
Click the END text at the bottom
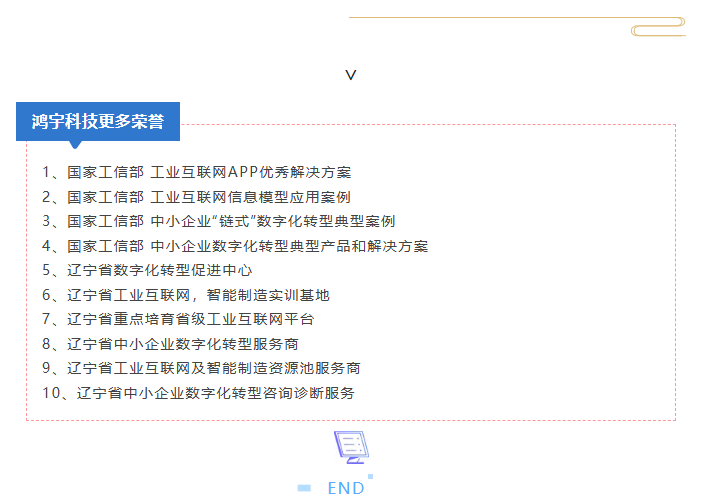346,488
